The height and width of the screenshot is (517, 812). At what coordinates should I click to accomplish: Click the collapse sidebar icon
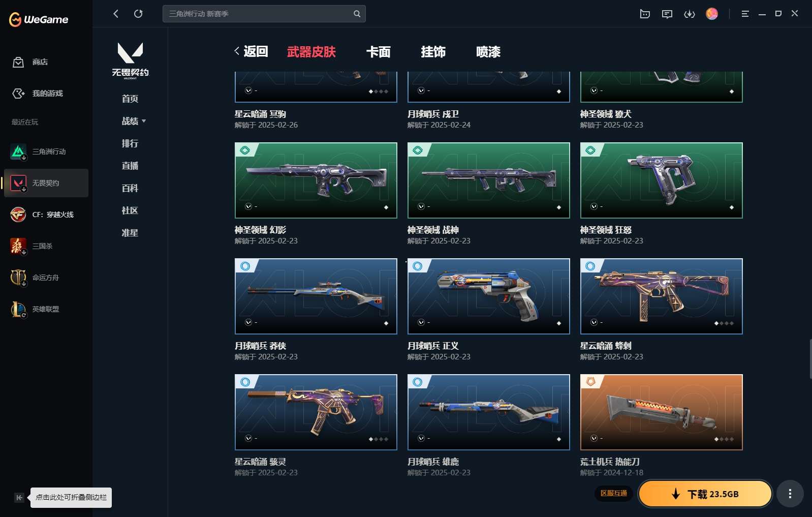(x=19, y=498)
